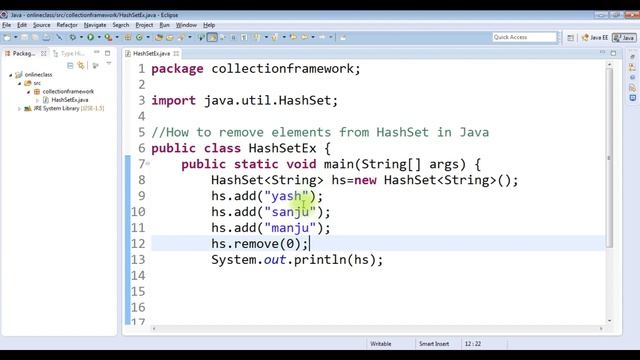Click the Previous Annotation icon
This screenshot has width=640, height=360.
(274, 38)
